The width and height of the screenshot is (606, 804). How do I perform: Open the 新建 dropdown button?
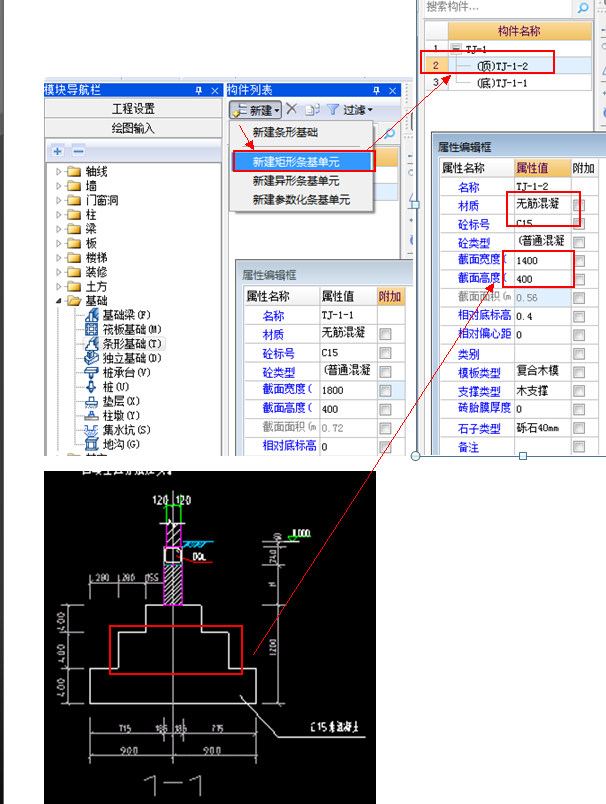(256, 110)
